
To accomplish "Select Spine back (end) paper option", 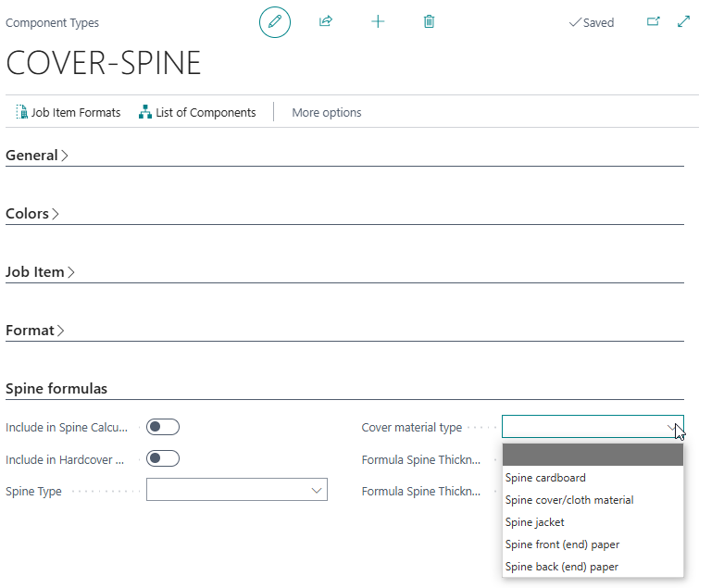I will point(593,567).
